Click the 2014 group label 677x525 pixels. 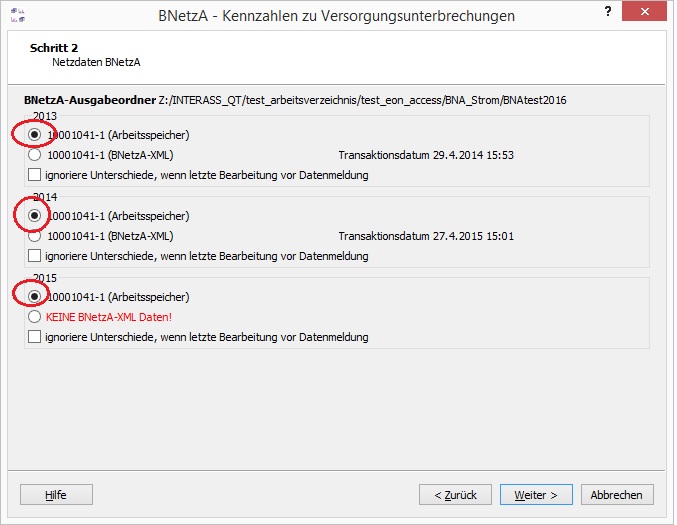tap(45, 197)
